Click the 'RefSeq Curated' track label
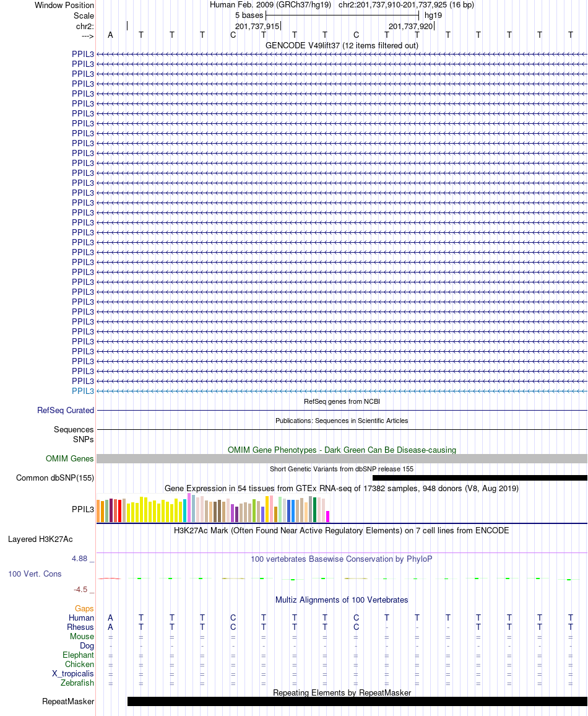 pos(66,411)
